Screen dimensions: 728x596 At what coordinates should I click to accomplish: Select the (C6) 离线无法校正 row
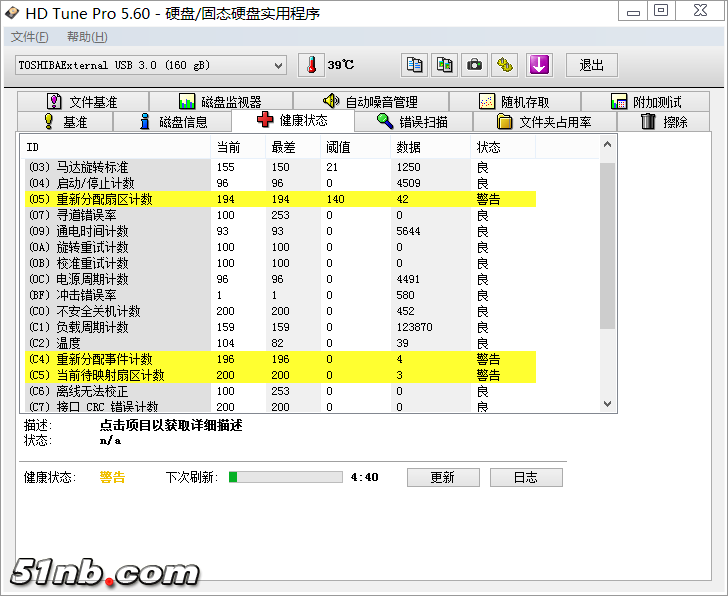[x=280, y=391]
